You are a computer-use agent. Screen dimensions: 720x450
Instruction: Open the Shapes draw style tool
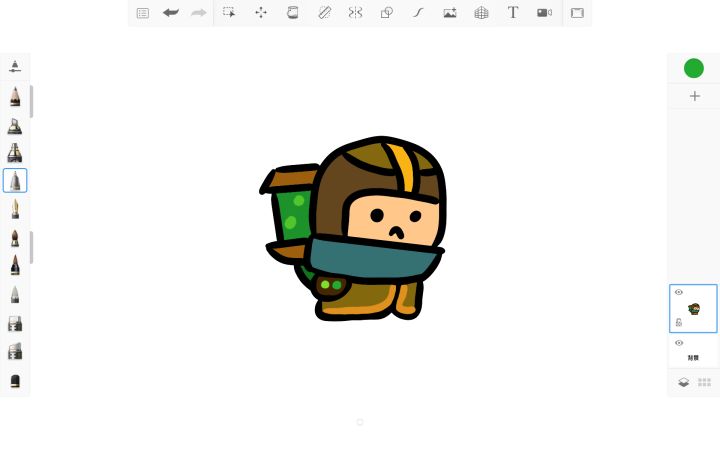coord(387,13)
